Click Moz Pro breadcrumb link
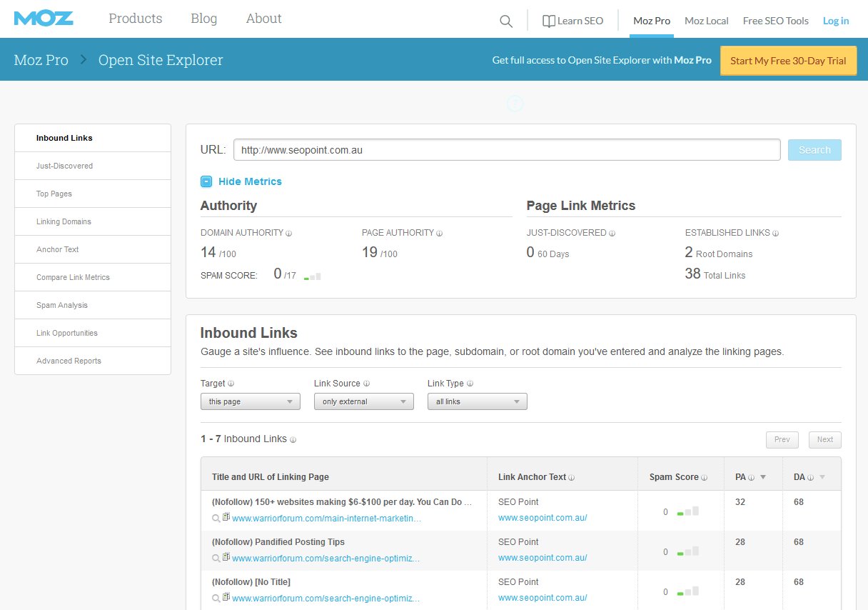Viewport: 868px width, 610px height. pyautogui.click(x=41, y=60)
